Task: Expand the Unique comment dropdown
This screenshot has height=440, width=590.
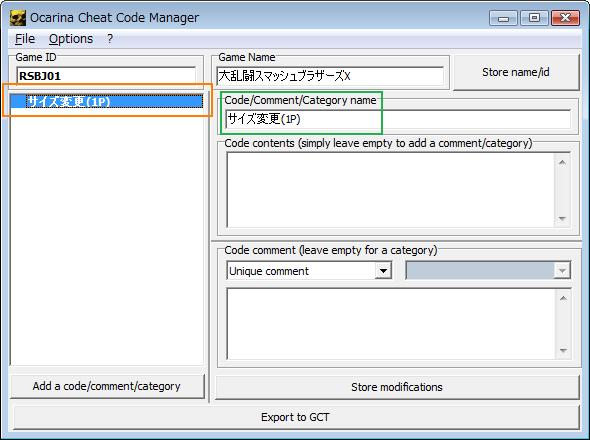Action: click(x=383, y=271)
